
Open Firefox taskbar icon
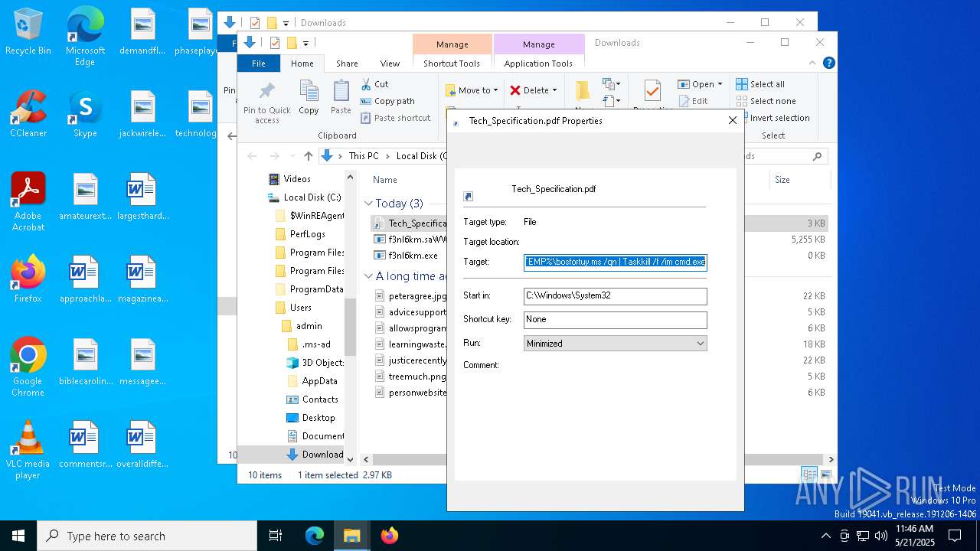point(390,536)
